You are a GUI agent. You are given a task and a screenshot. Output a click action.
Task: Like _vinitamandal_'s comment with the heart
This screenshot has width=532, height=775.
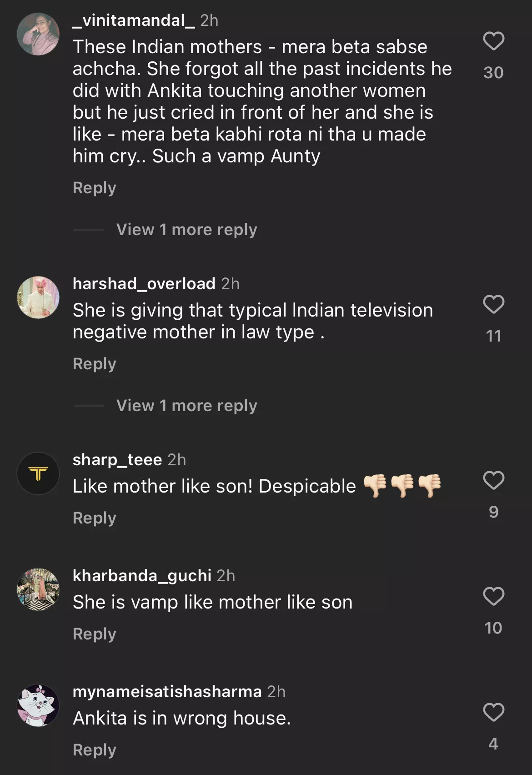[x=493, y=41]
